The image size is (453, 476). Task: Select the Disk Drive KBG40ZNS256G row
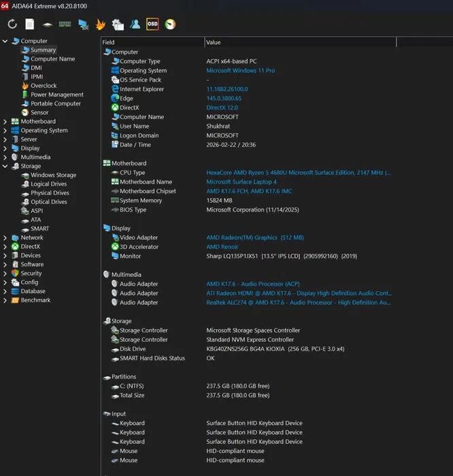pyautogui.click(x=228, y=349)
